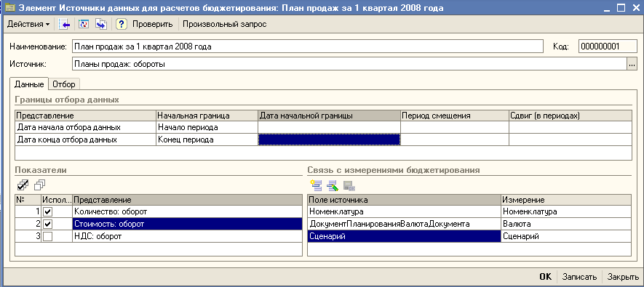Click the reread/refresh icon in toolbar
Screen dimensions: 644x287
(x=84, y=24)
